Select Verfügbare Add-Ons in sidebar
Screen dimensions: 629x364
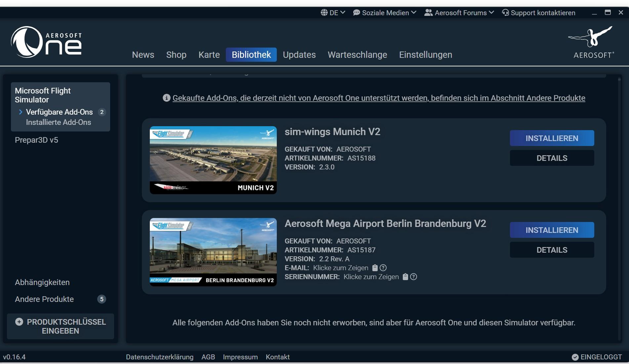59,112
